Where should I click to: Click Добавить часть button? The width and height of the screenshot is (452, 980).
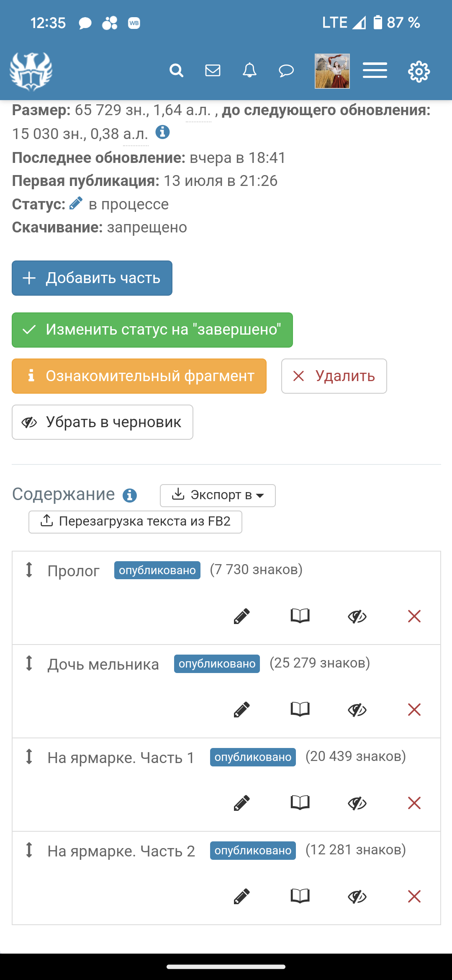point(92,278)
